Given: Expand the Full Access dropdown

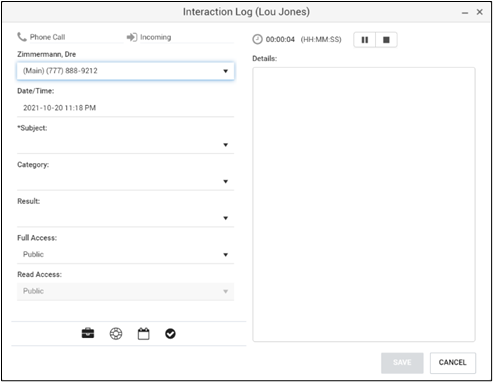Looking at the screenshot, I should (125, 255).
